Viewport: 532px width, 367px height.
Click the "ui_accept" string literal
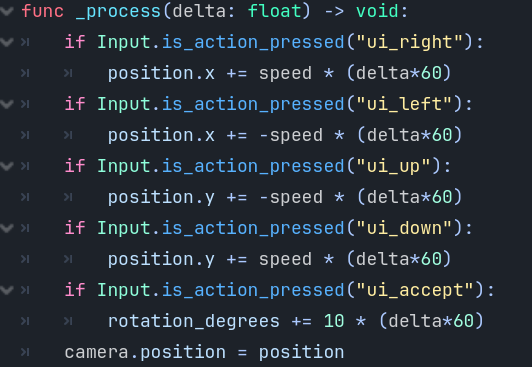[x=415, y=291]
